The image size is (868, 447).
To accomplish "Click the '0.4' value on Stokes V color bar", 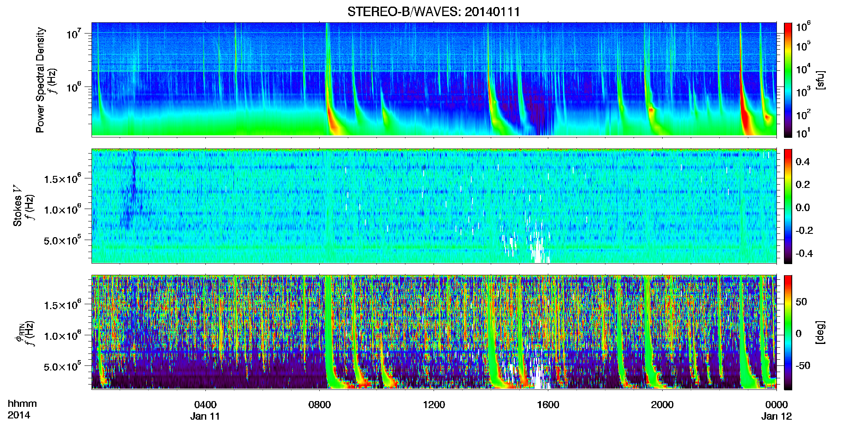I will point(803,162).
